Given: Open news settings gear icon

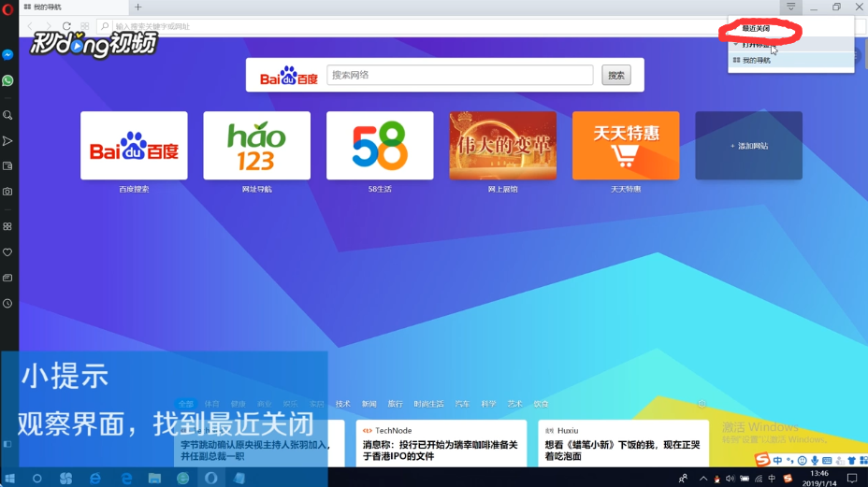Looking at the screenshot, I should pos(702,404).
